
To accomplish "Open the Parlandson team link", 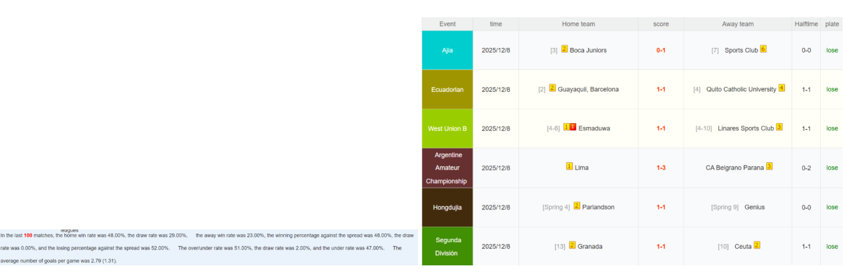I will point(598,207).
